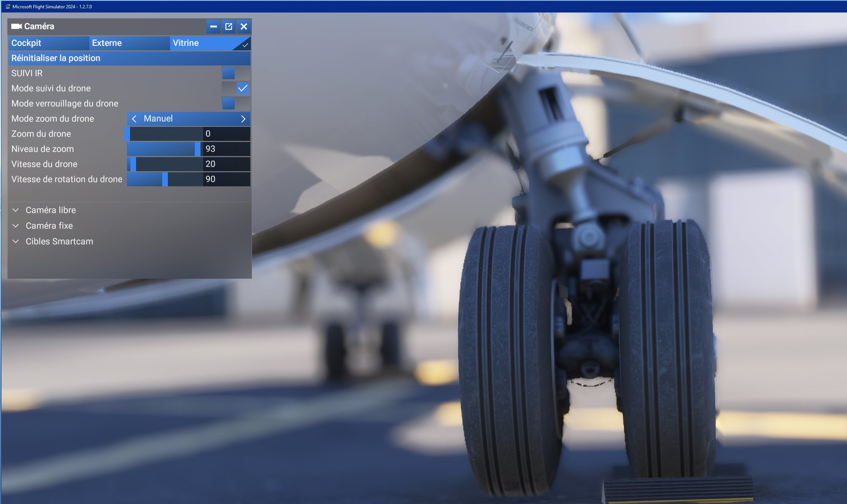The width and height of the screenshot is (847, 504).
Task: Click next arrow for Mode zoom du drone
Action: pyautogui.click(x=243, y=119)
